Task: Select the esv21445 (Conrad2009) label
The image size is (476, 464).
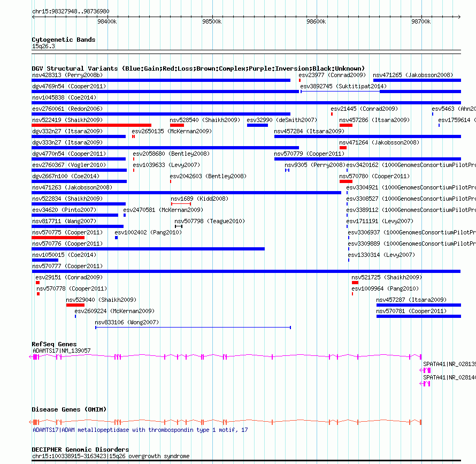Action: tap(364, 109)
